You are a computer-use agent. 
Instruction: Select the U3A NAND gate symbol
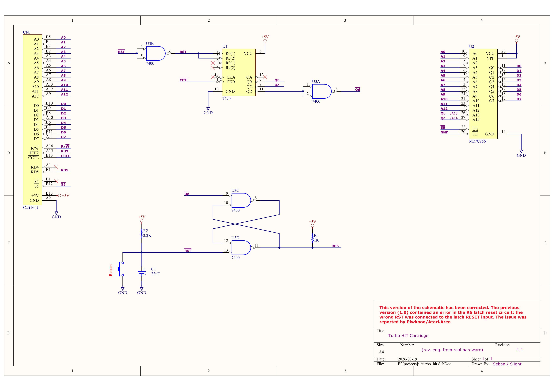pos(321,91)
